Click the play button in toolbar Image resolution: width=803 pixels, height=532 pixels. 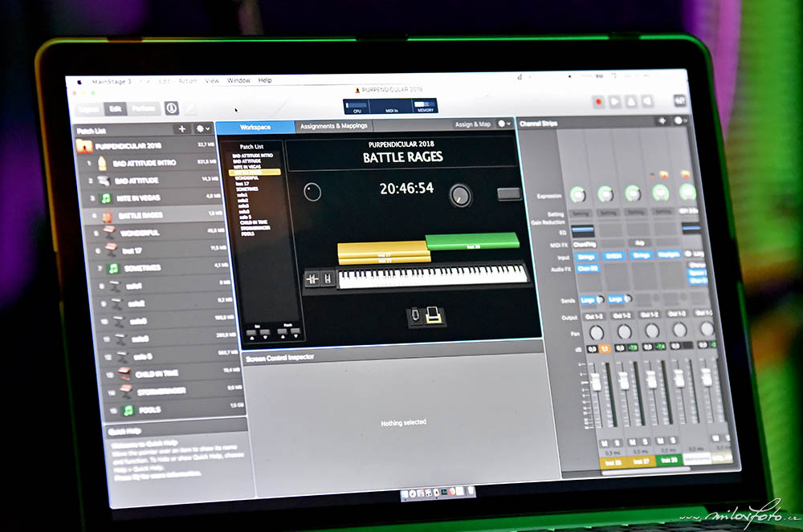pyautogui.click(x=614, y=101)
